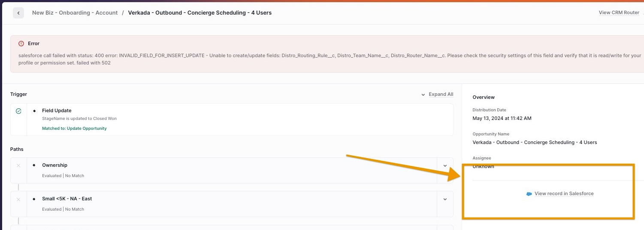The width and height of the screenshot is (644, 230).
Task: Click Opportunity Name value in Overview
Action: (535, 142)
